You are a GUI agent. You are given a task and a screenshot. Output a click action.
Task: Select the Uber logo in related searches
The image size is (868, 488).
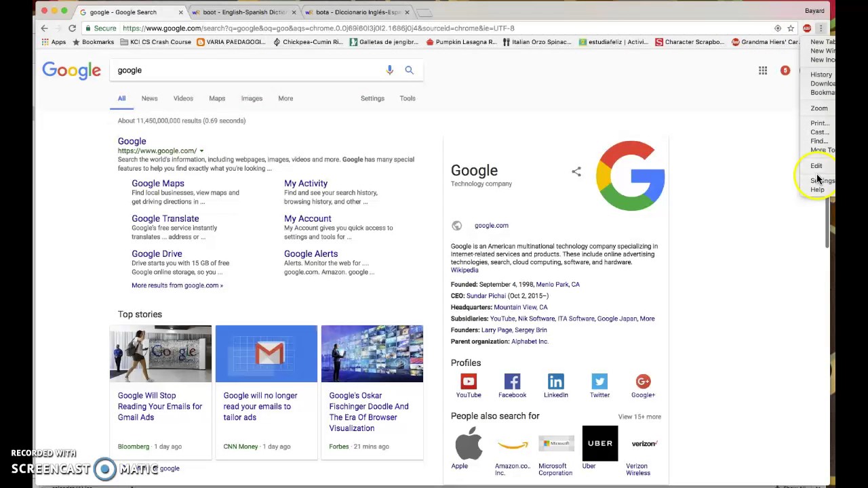coord(600,443)
